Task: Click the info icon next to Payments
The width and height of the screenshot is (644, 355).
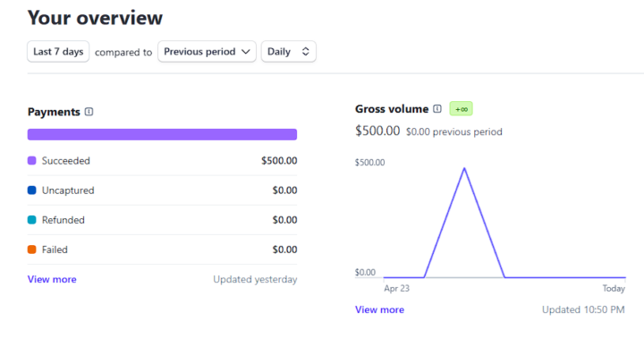Action: tap(89, 112)
